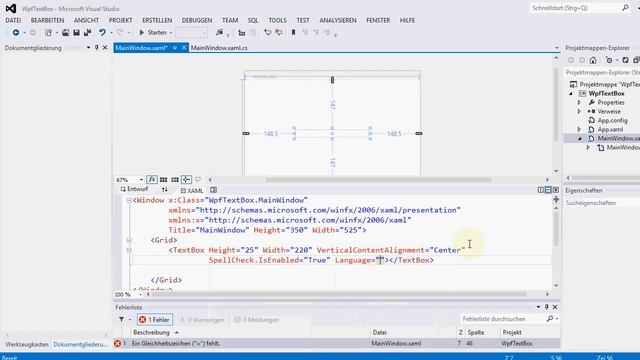Undo the last action via toolbar arrow
The height and width of the screenshot is (360, 640).
coord(102,32)
